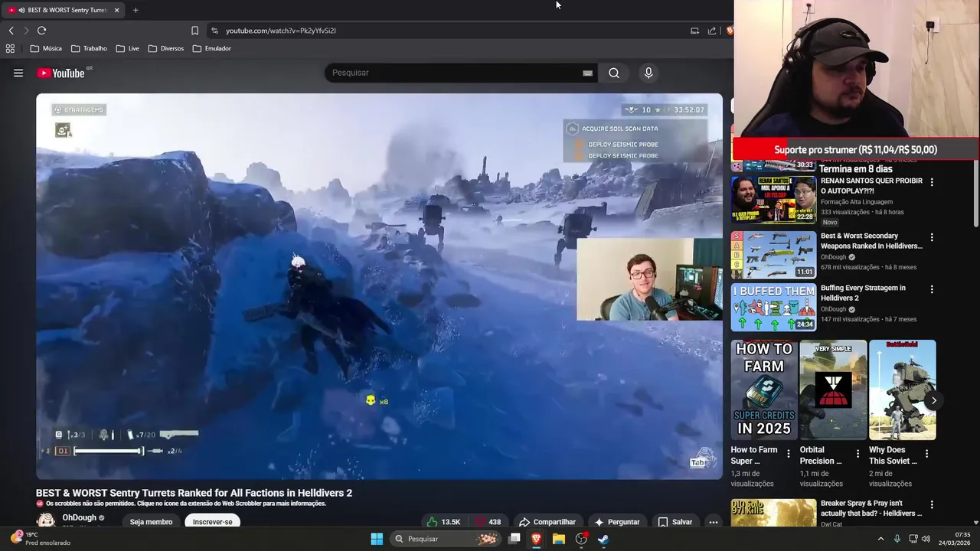Save the video with Salvar button
This screenshot has height=551, width=980.
click(675, 522)
